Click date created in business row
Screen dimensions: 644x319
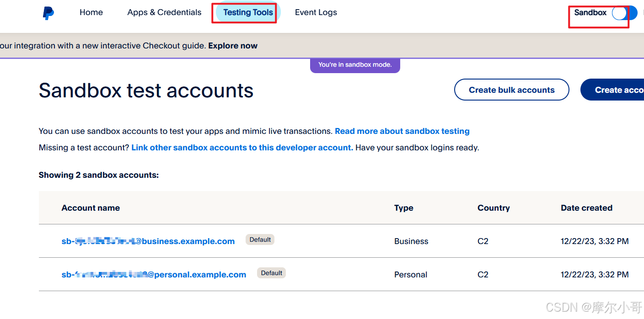click(595, 241)
